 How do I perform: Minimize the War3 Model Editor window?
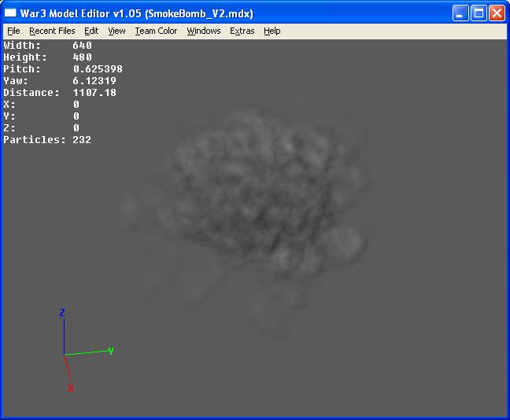(460, 13)
